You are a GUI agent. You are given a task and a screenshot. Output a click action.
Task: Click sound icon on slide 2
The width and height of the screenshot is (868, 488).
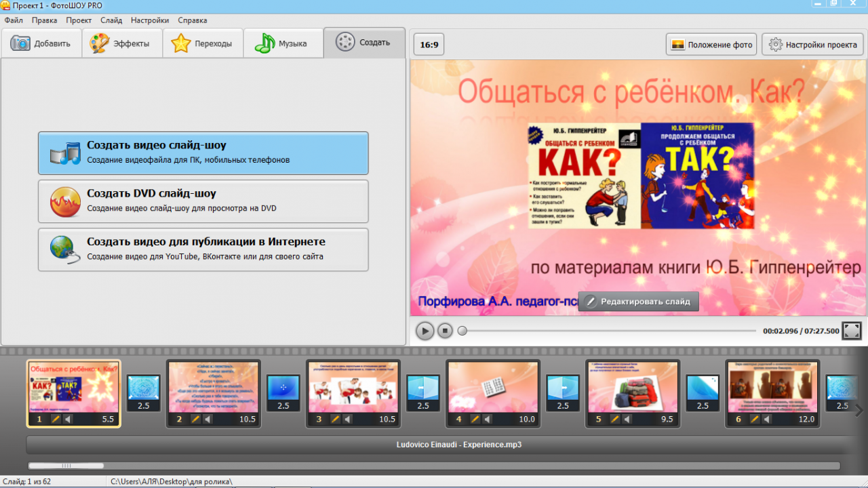[x=208, y=420]
